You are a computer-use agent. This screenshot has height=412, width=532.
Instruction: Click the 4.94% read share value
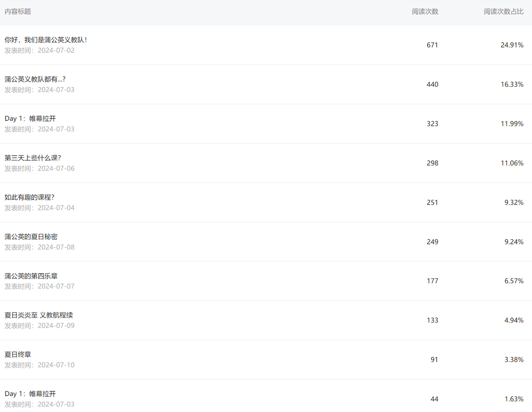click(x=514, y=320)
